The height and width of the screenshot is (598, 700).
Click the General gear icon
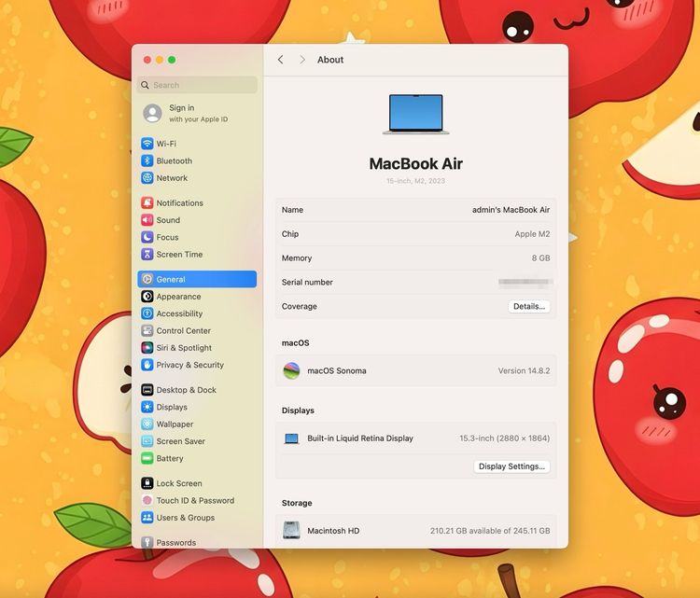[147, 279]
